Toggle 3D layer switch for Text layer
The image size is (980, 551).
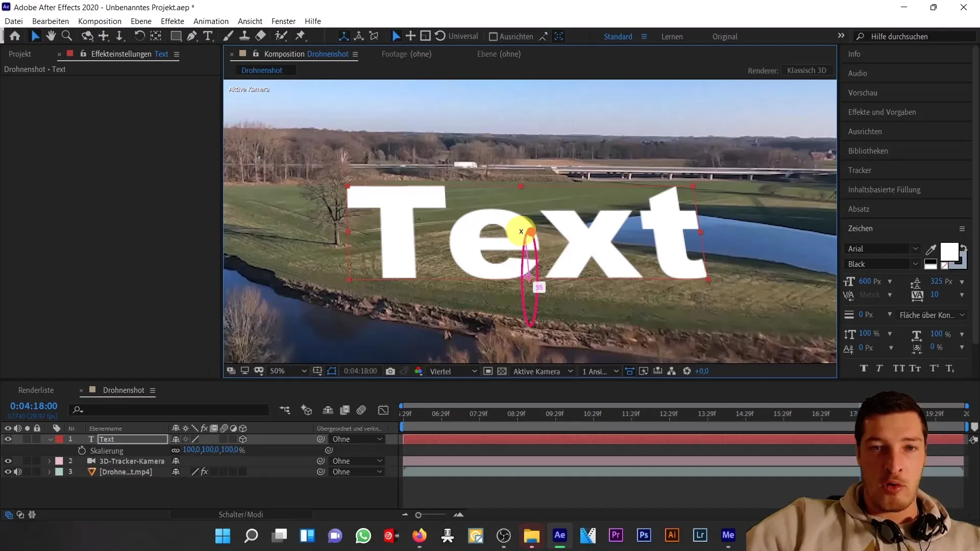click(x=243, y=439)
